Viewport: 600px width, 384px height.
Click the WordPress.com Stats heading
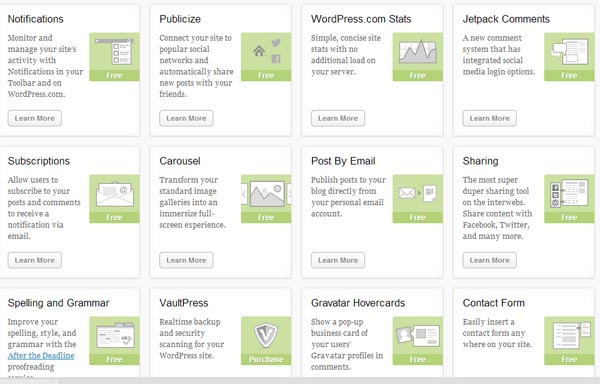tap(361, 19)
